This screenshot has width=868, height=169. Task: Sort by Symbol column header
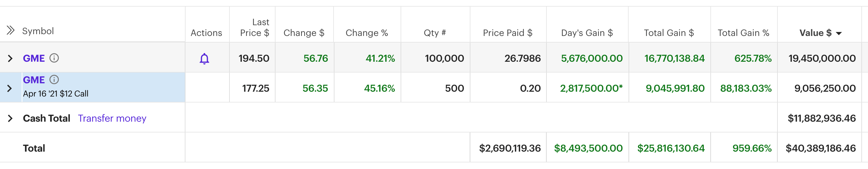[38, 31]
